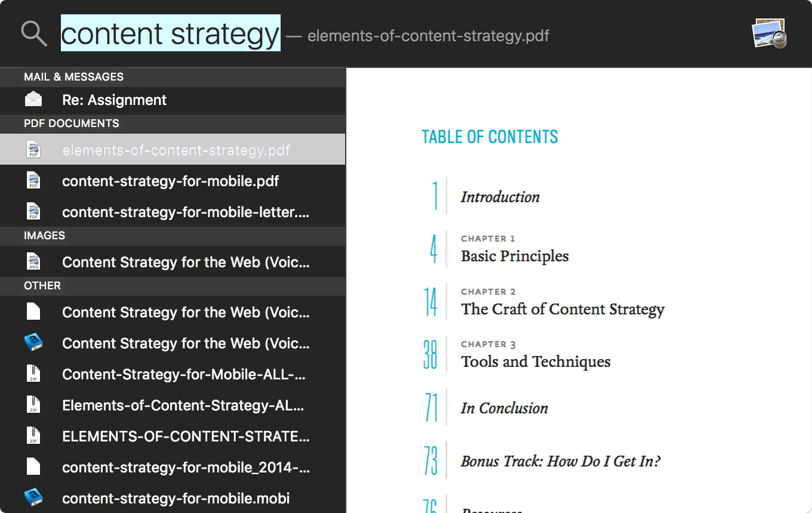The image size is (812, 513).
Task: Click the Preview app icon in search bar
Action: (769, 34)
